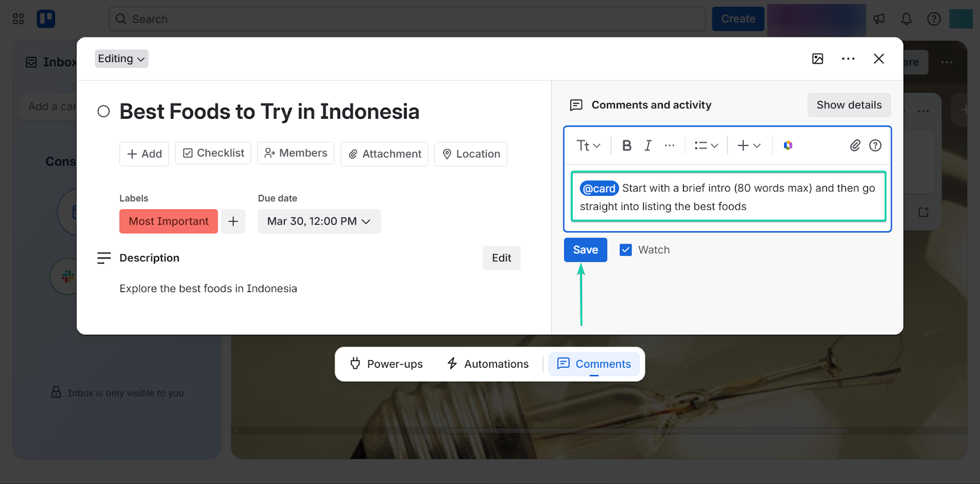
Task: Click the @card mention chip
Action: tap(600, 188)
